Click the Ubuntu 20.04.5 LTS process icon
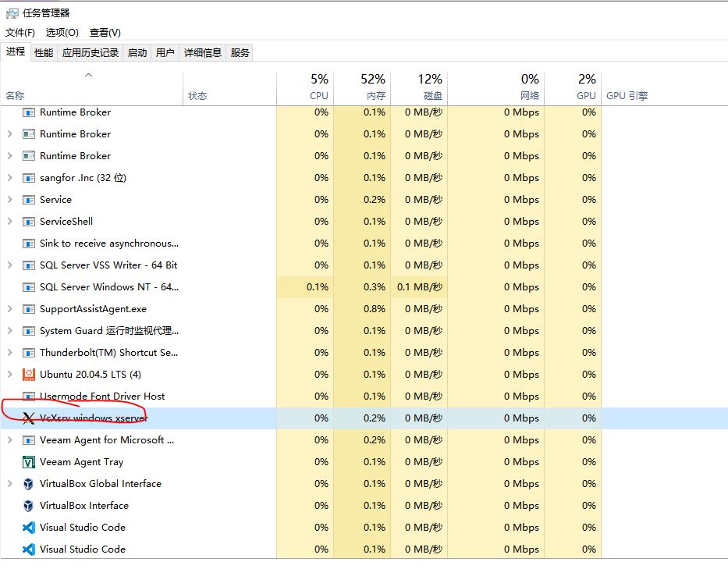 (29, 375)
